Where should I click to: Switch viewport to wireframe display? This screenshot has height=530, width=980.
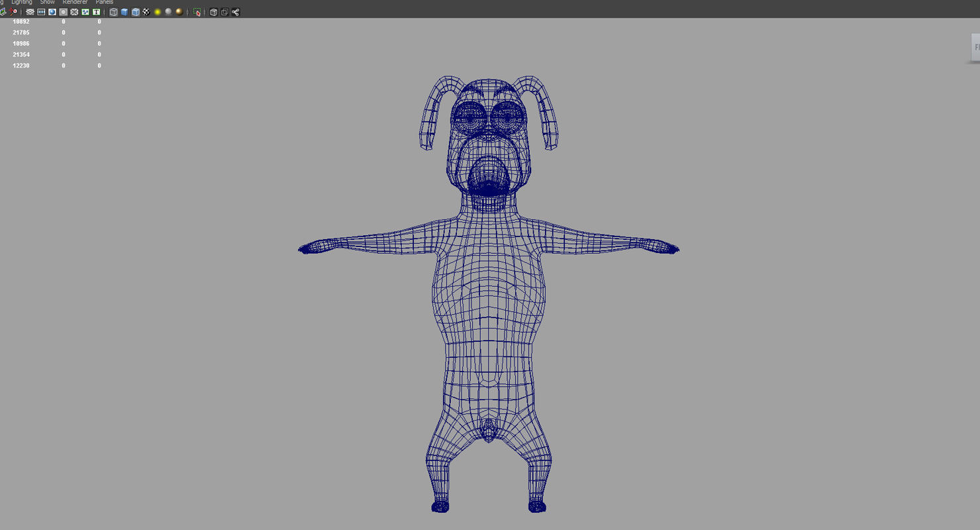click(x=113, y=12)
